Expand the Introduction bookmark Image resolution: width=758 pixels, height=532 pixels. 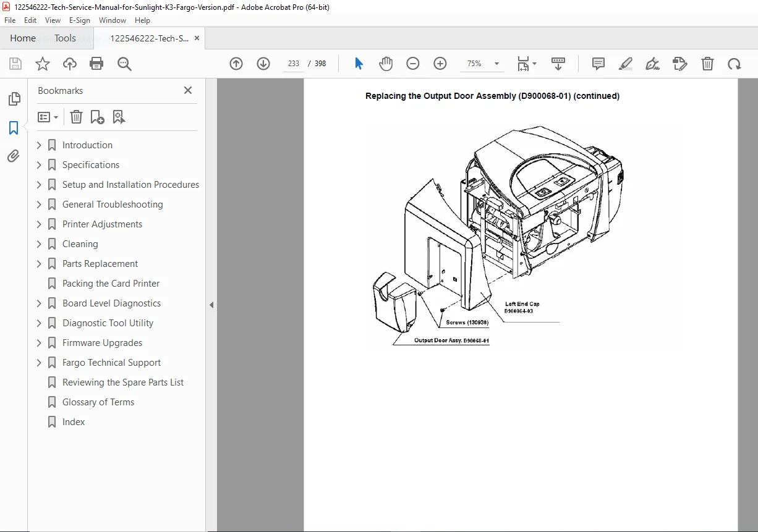(x=39, y=145)
